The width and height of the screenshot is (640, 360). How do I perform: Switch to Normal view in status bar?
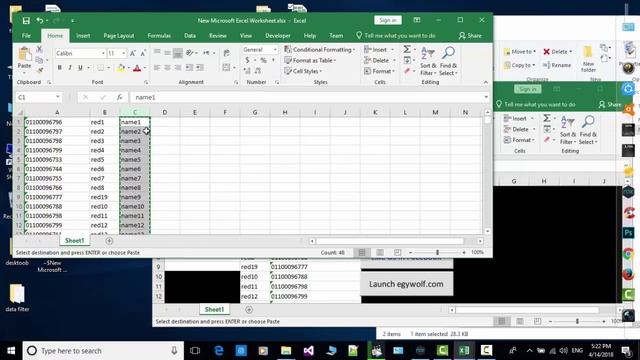tap(362, 253)
